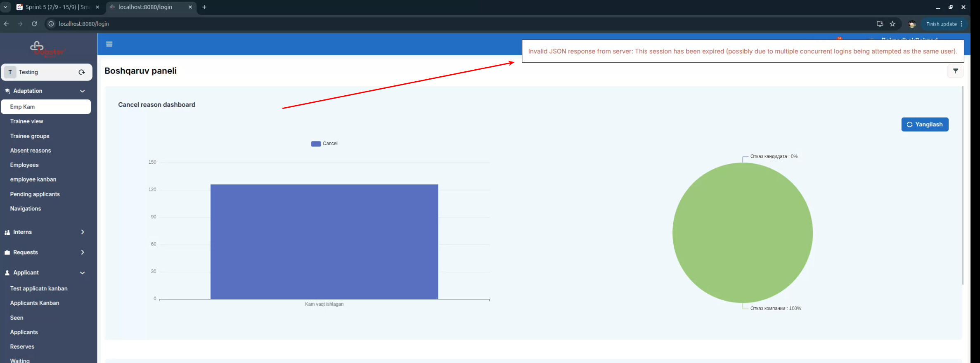The width and height of the screenshot is (980, 363).
Task: Reload the page with the refresh button
Action: coord(34,24)
